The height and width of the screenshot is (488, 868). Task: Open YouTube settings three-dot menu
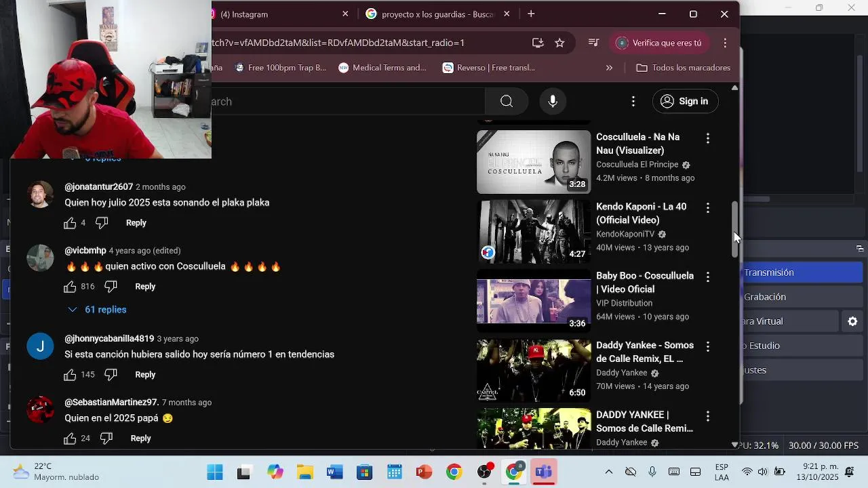(633, 102)
